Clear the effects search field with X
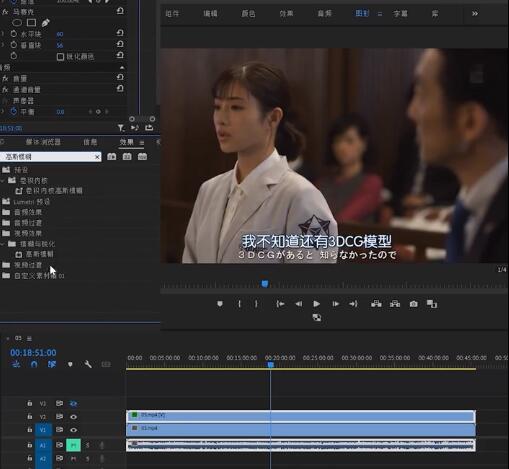Viewport: 509px width, 469px height. tap(97, 157)
